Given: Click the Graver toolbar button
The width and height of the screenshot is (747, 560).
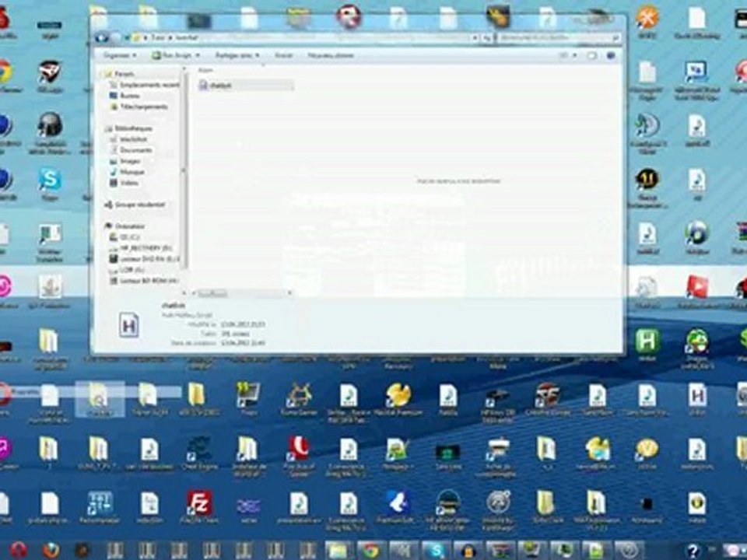Looking at the screenshot, I should (x=283, y=56).
